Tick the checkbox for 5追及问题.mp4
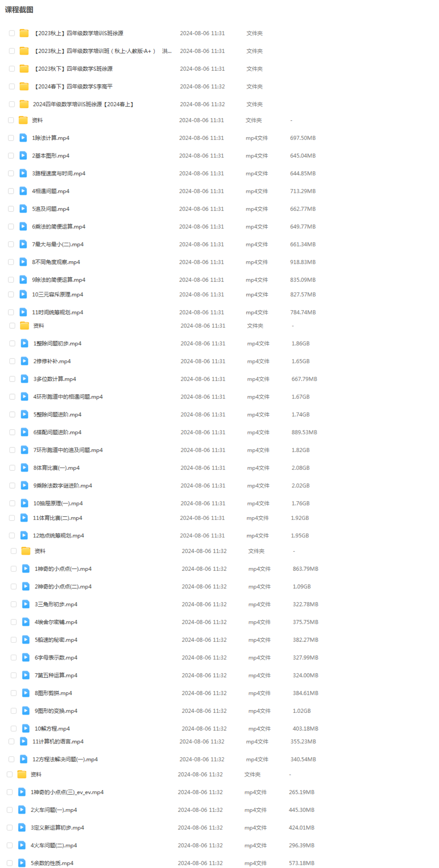 tap(11, 209)
